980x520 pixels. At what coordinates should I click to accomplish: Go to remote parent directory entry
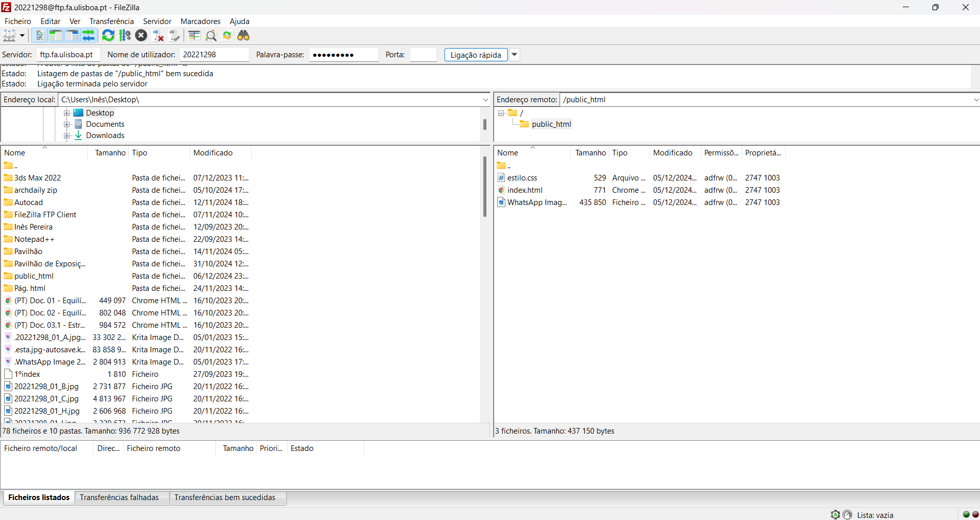[504, 166]
